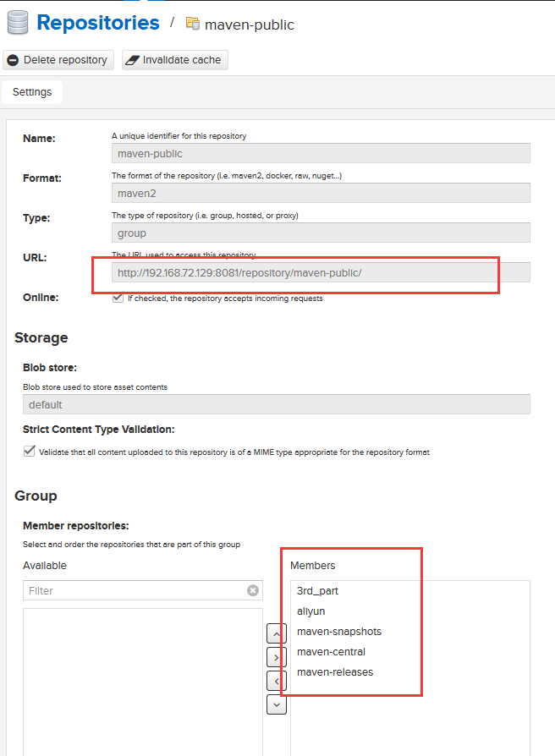Select aliyun in the Members list
The width and height of the screenshot is (555, 756).
tap(409, 611)
